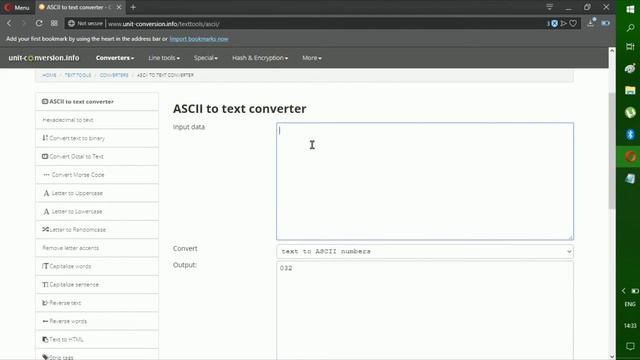Click the 14:33 taskbar clock
This screenshot has height=360, width=640.
(630, 325)
